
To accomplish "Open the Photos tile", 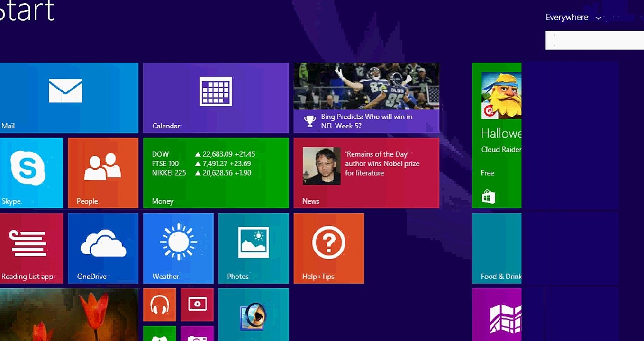I will 254,248.
